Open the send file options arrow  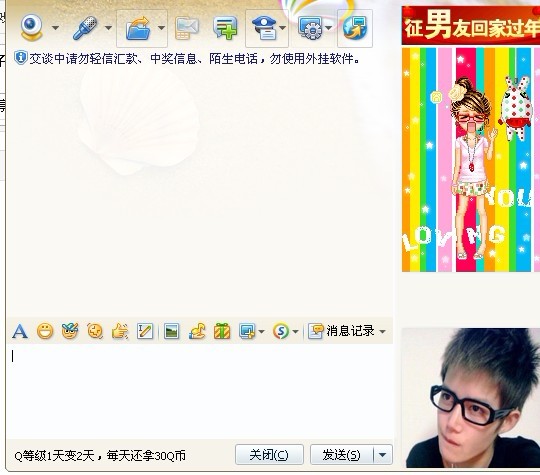161,28
